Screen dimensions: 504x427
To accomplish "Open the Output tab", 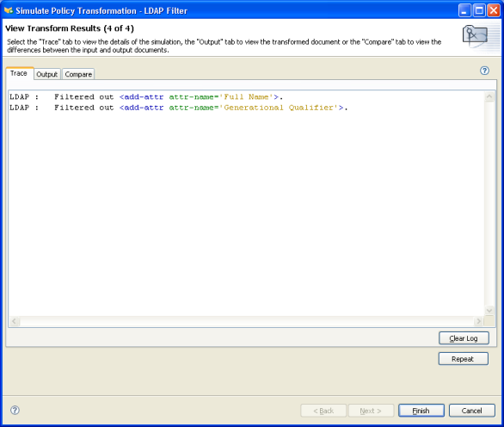I will point(47,74).
